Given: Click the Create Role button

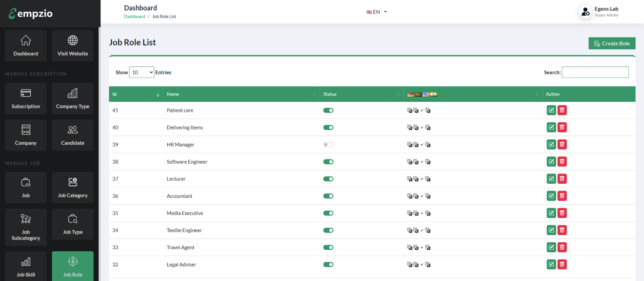Looking at the screenshot, I should click(x=612, y=43).
